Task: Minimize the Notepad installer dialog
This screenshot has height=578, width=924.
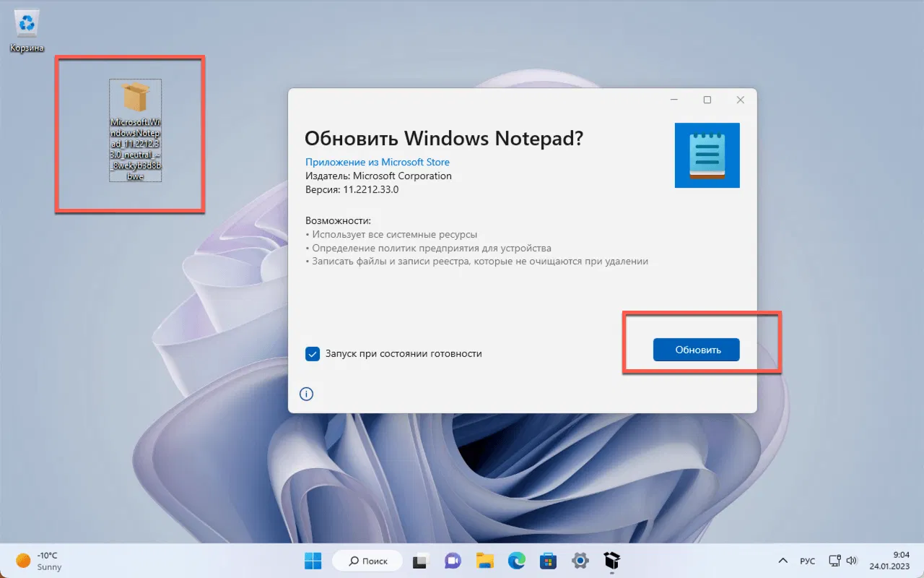Action: (x=674, y=100)
